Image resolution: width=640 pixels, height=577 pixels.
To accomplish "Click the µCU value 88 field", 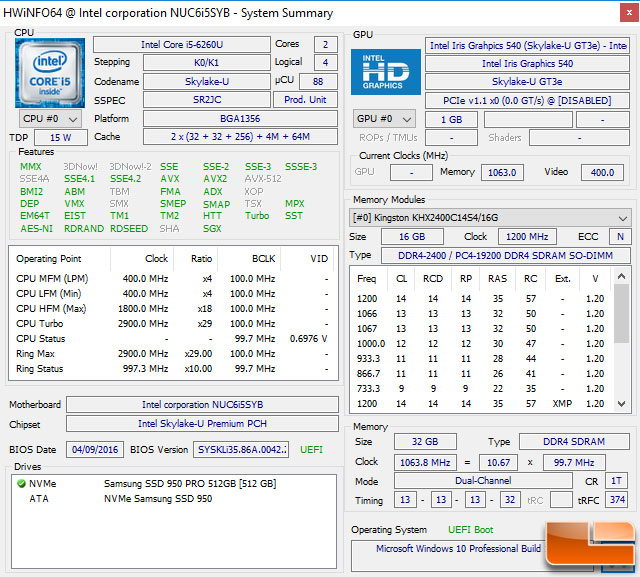I will click(318, 81).
